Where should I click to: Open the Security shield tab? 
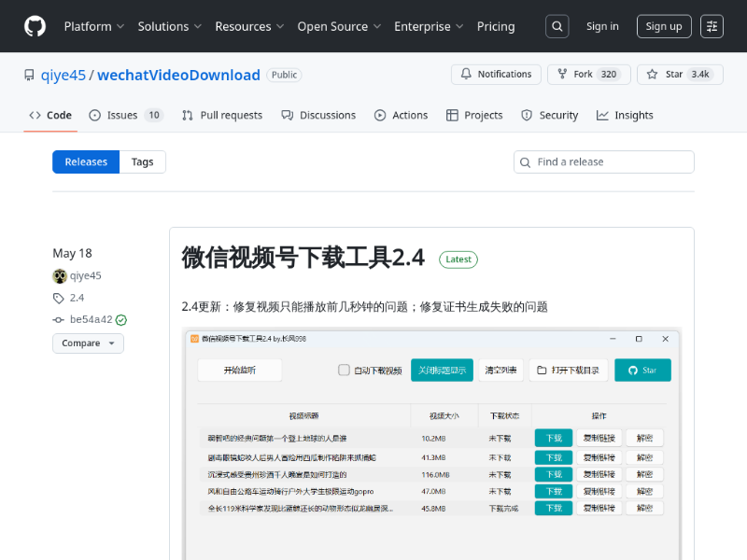[x=550, y=116]
